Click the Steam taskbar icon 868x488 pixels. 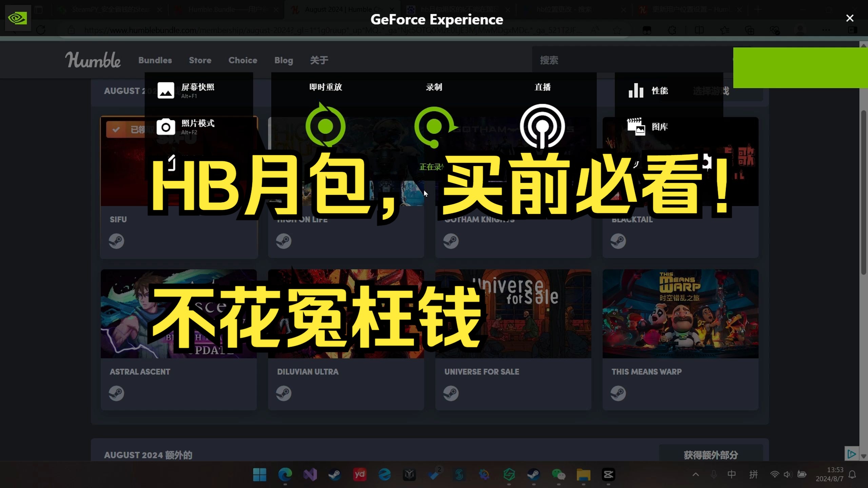click(x=334, y=475)
